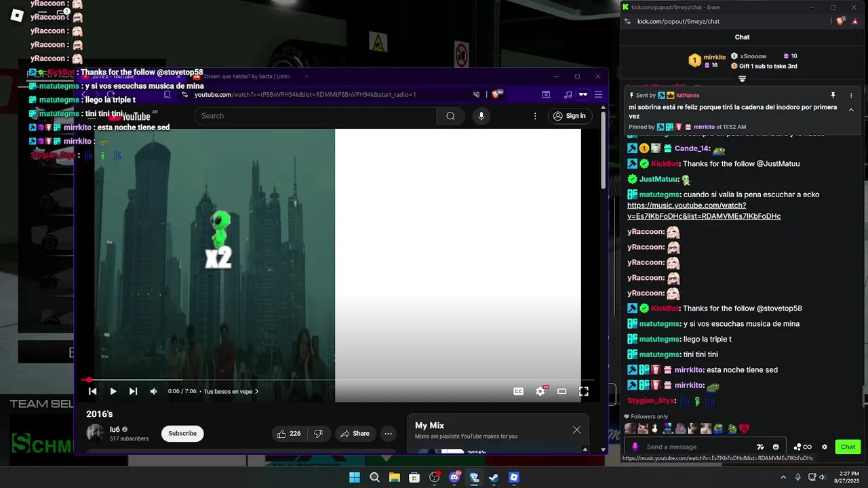Open File Explorer from taskbar
868x488 pixels.
coord(394,477)
